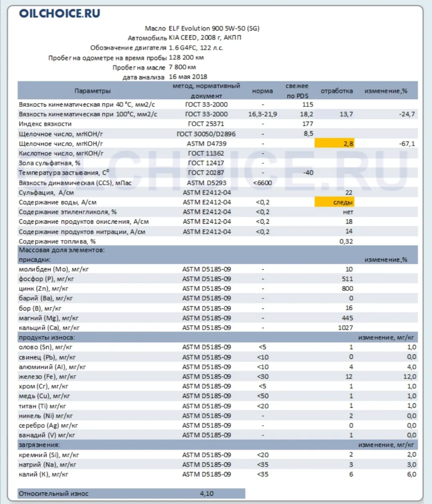Click row label Зола сульфатная, %

point(50,163)
